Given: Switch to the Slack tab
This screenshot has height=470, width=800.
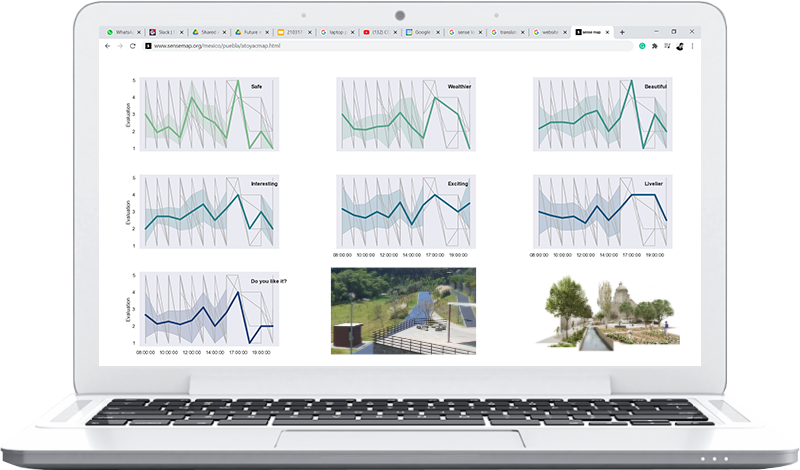Looking at the screenshot, I should click(160, 32).
